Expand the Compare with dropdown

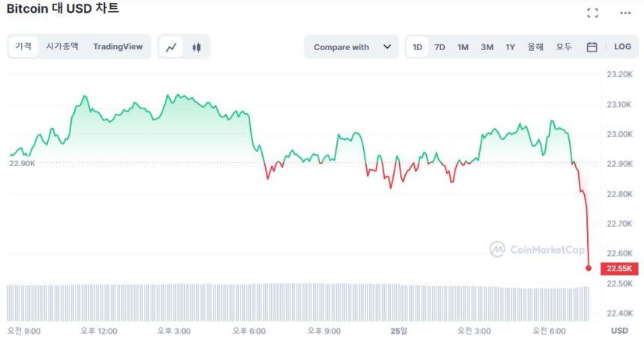[x=350, y=47]
